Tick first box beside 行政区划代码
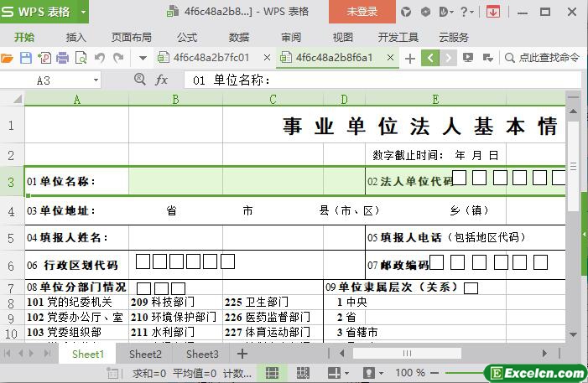Screen dimensions: 588x383 click(143, 261)
